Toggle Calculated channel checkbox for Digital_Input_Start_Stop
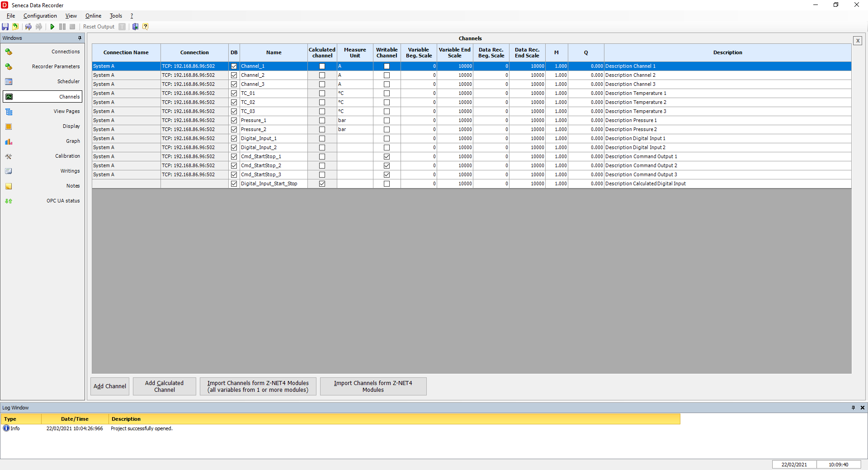 point(322,184)
